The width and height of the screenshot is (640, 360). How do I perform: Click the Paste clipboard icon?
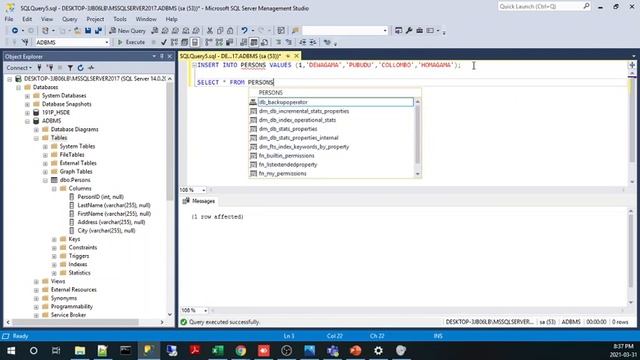tap(230, 31)
